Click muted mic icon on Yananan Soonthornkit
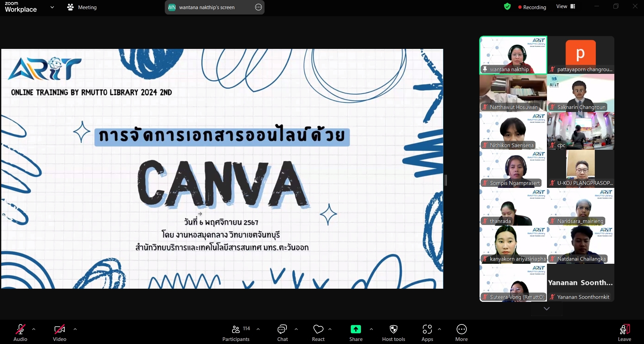Image resolution: width=644 pixels, height=344 pixels. click(552, 297)
